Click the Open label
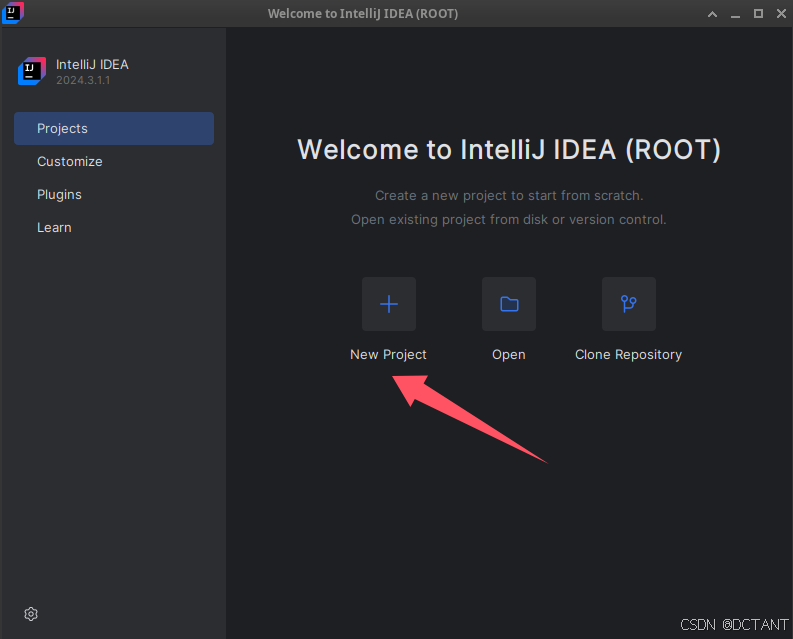Screen dimensions: 793x639 click(509, 355)
